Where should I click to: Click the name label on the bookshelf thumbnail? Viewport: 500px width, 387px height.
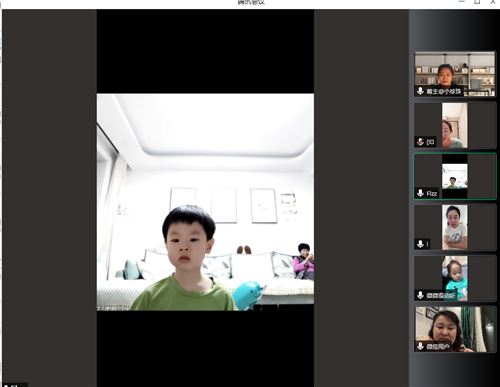[x=444, y=91]
